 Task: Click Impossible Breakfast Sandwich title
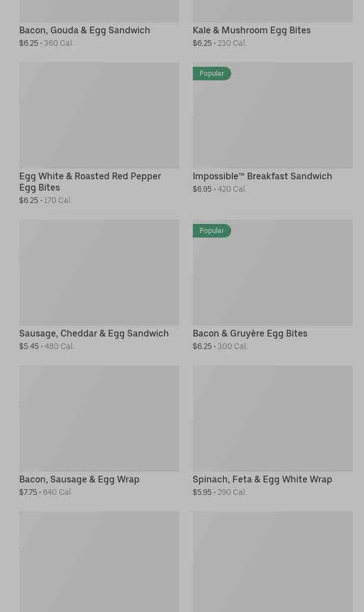pyautogui.click(x=262, y=176)
